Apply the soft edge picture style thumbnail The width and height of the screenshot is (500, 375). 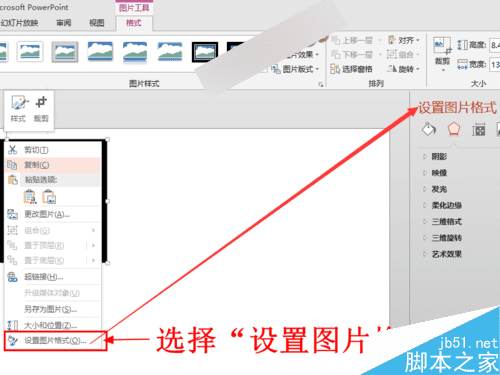pyautogui.click(x=170, y=52)
